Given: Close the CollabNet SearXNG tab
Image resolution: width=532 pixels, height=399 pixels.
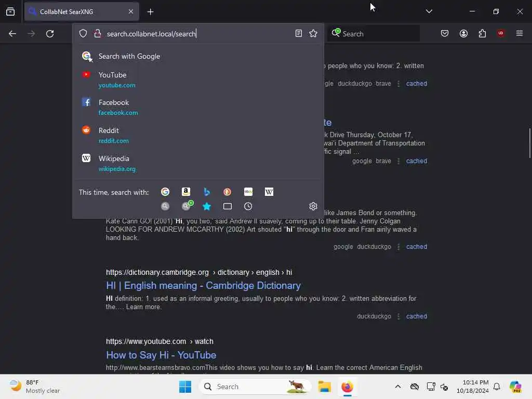Looking at the screenshot, I should coord(131,11).
